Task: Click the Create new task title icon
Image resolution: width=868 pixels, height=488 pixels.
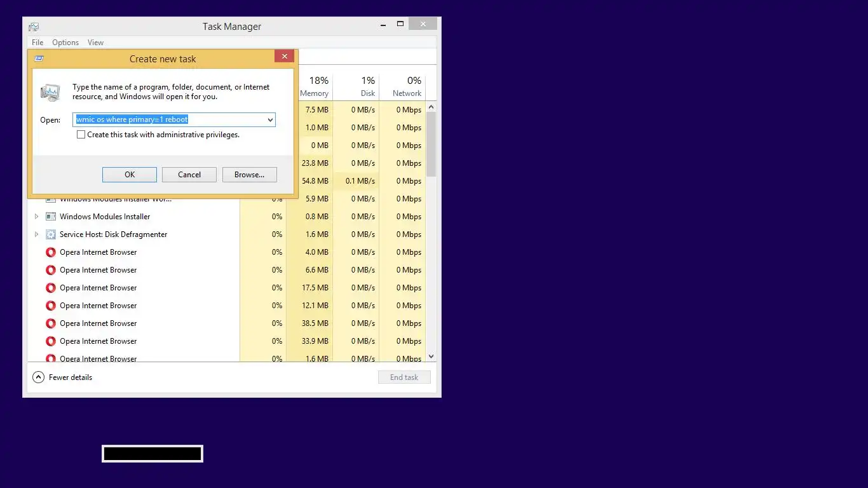Action: click(39, 58)
